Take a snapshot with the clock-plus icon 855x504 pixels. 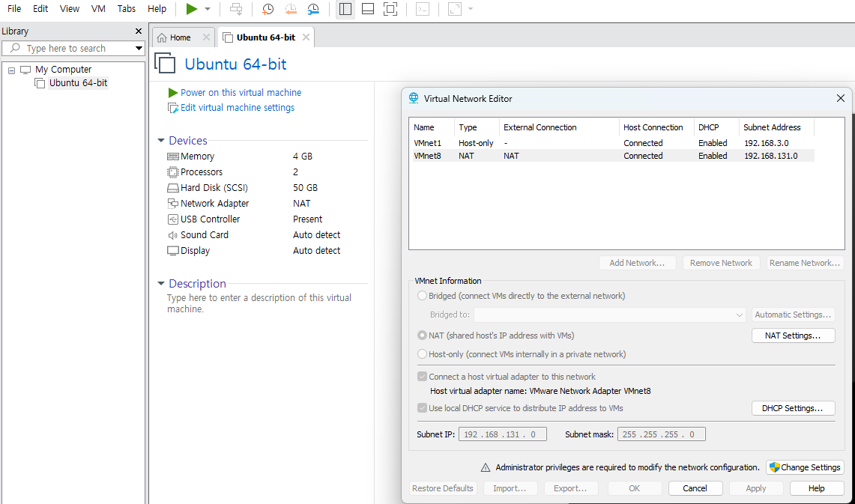click(x=268, y=9)
